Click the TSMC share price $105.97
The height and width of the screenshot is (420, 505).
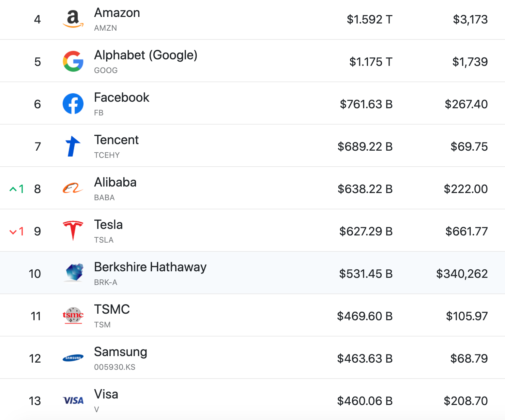pyautogui.click(x=467, y=316)
